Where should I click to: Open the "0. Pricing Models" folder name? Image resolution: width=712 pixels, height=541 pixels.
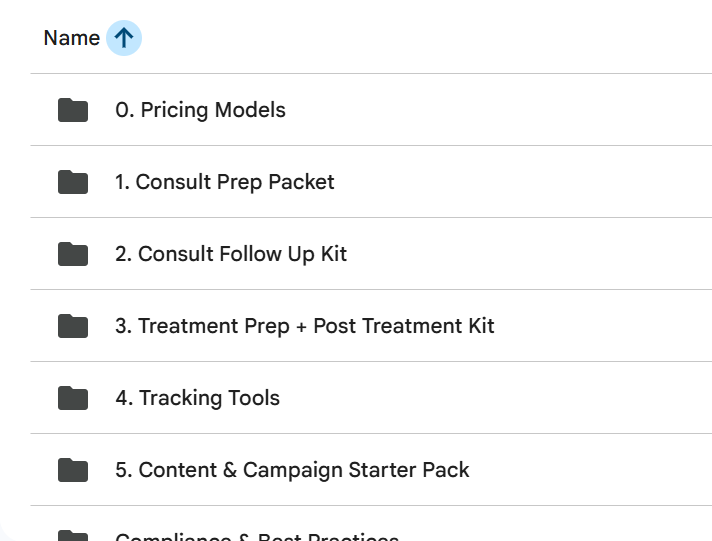[200, 110]
